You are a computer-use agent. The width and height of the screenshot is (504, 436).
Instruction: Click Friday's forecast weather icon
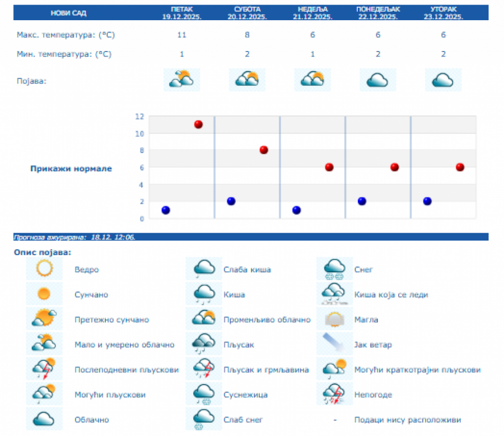coord(181,80)
